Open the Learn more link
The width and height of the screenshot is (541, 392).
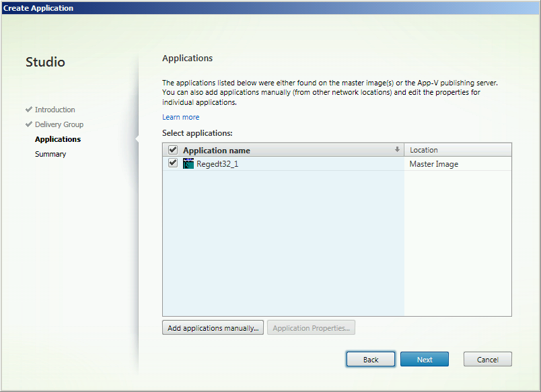(x=180, y=116)
